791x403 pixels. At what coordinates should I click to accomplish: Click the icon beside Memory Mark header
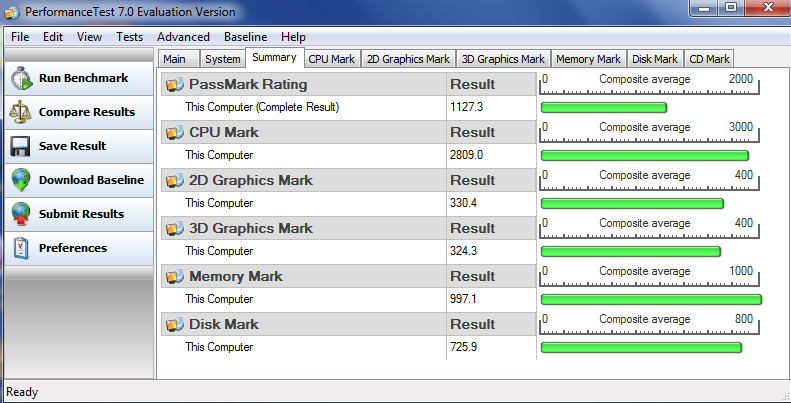tap(175, 276)
